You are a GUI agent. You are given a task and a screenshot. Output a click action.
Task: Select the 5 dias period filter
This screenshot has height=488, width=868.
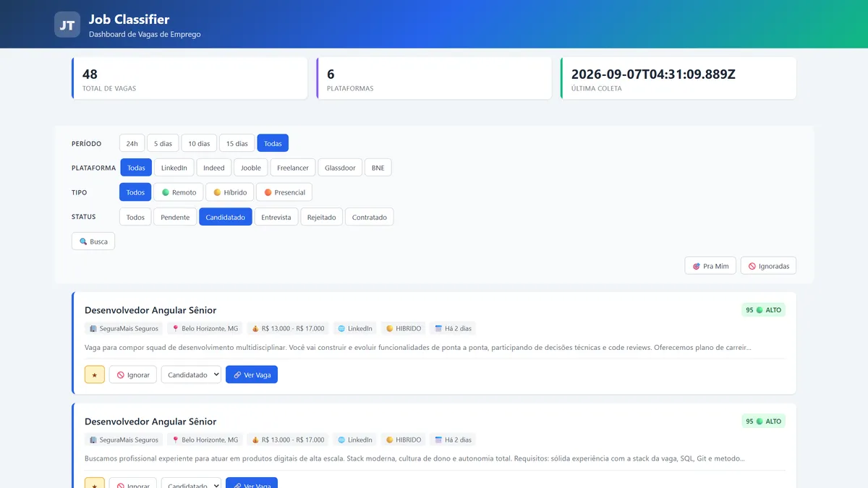click(163, 143)
